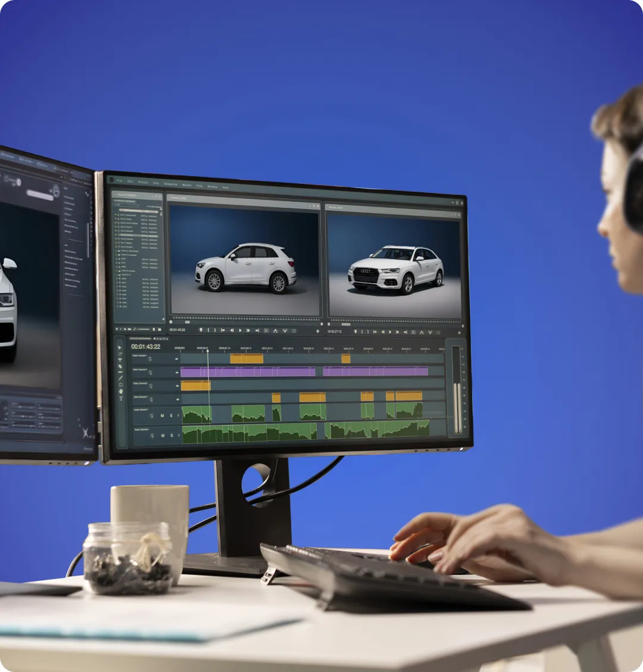Click the Lift icon in program monitor controls
This screenshot has width=643, height=672.
[x=422, y=332]
